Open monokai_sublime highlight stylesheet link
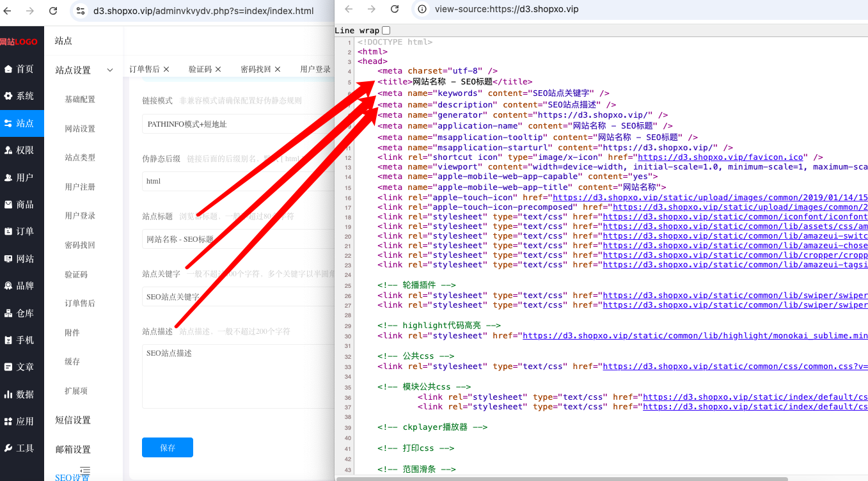The image size is (868, 481). coord(695,336)
